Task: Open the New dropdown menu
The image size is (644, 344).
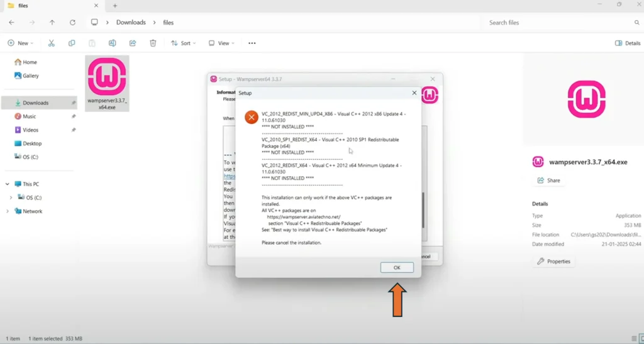Action: click(x=21, y=43)
